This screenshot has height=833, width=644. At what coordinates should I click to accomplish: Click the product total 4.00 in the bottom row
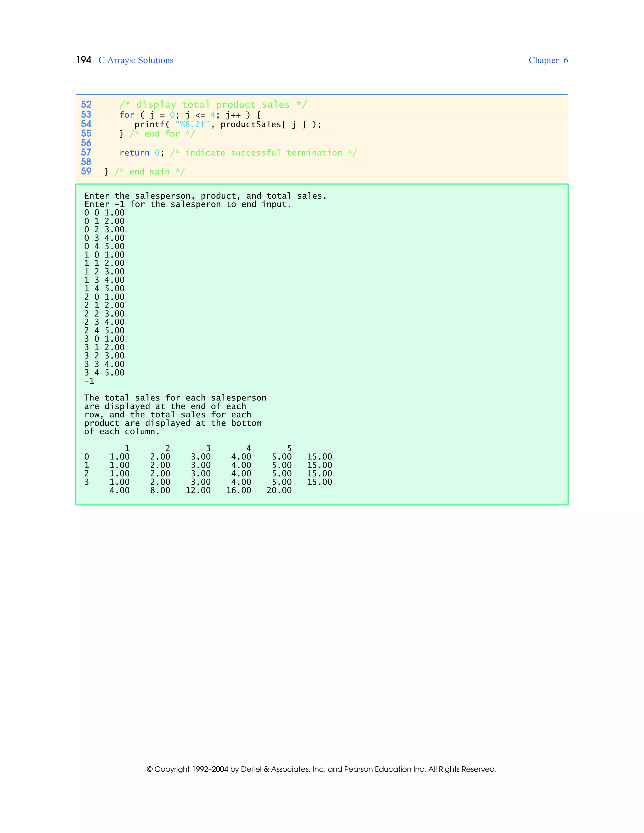(119, 490)
